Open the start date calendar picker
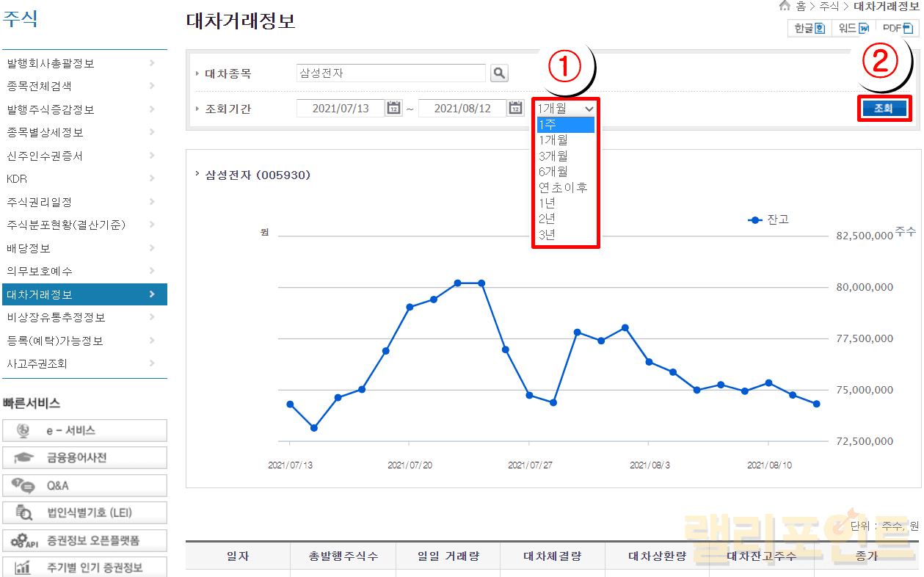924x577 pixels. [394, 109]
